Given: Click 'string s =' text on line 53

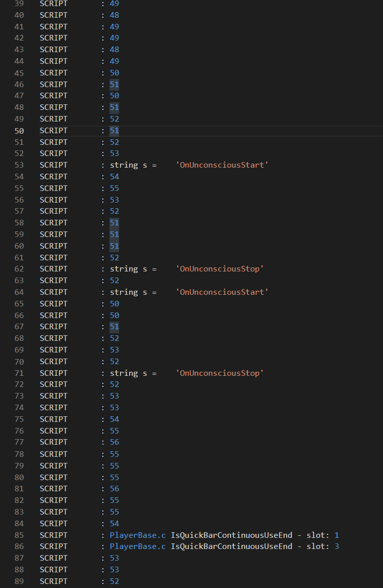Looking at the screenshot, I should pos(133,165).
